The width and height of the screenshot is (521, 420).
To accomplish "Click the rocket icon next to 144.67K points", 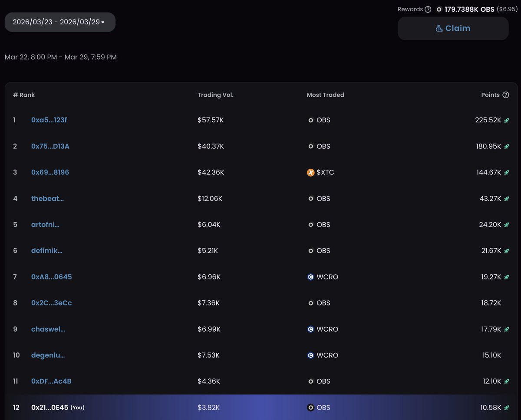I will tap(506, 172).
